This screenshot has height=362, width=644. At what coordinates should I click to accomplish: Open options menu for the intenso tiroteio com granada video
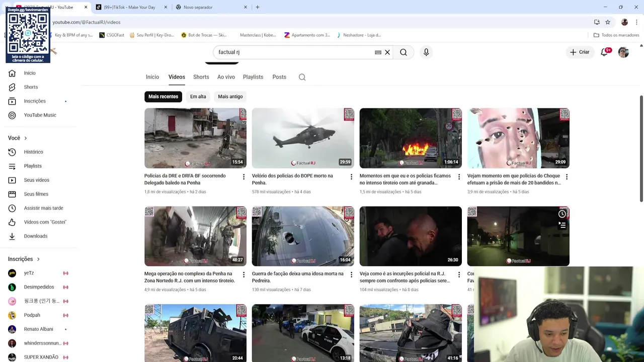tap(459, 177)
